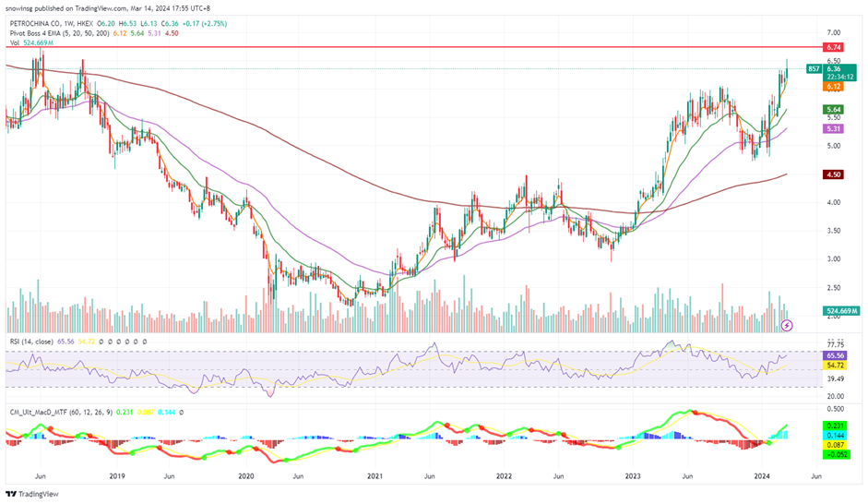Click the purple 5.31 EMA axis label
The image size is (868, 504).
[834, 128]
